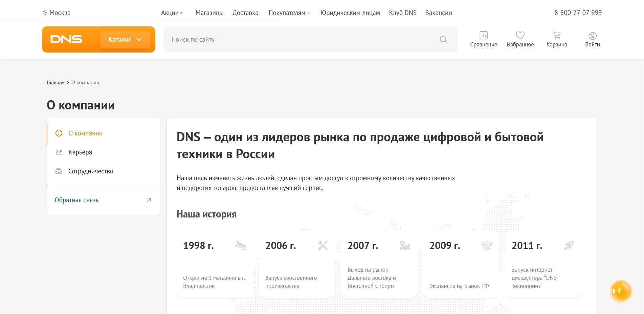Screen dimensions: 644x314
Task: Open the Покупателям dropdown menu
Action: pos(289,13)
